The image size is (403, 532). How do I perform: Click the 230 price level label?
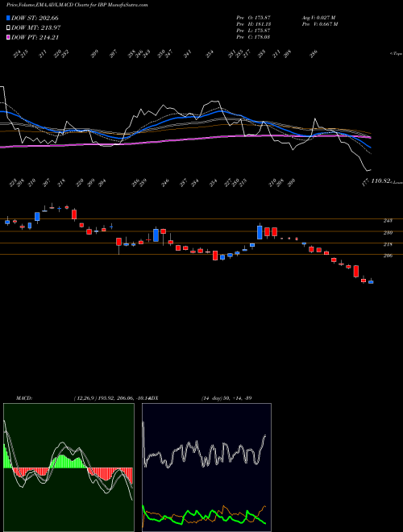388,233
